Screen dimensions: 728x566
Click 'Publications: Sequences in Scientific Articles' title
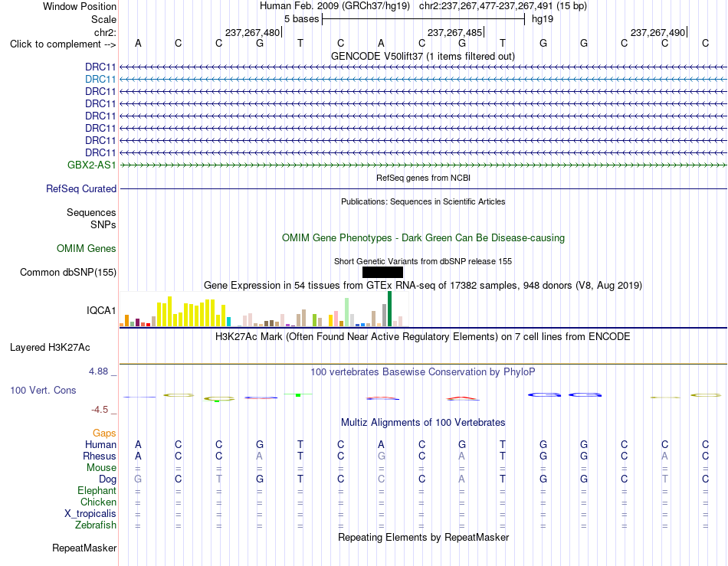click(x=423, y=201)
